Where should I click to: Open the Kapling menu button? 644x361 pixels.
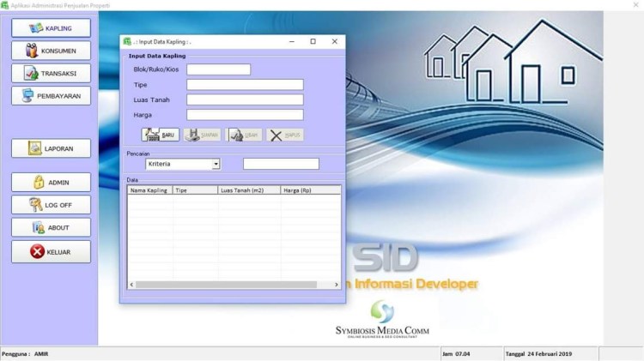pyautogui.click(x=51, y=28)
